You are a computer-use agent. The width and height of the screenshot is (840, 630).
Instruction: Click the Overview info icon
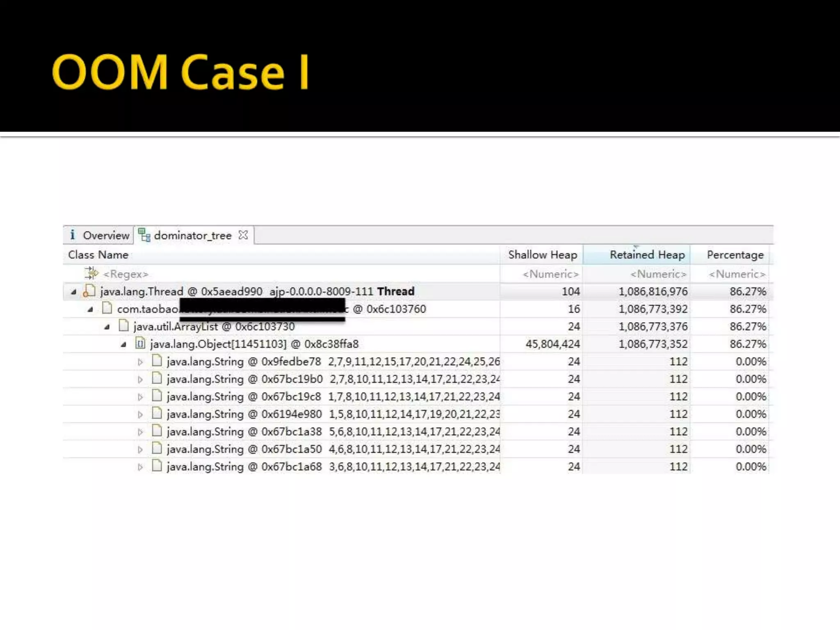pyautogui.click(x=73, y=235)
